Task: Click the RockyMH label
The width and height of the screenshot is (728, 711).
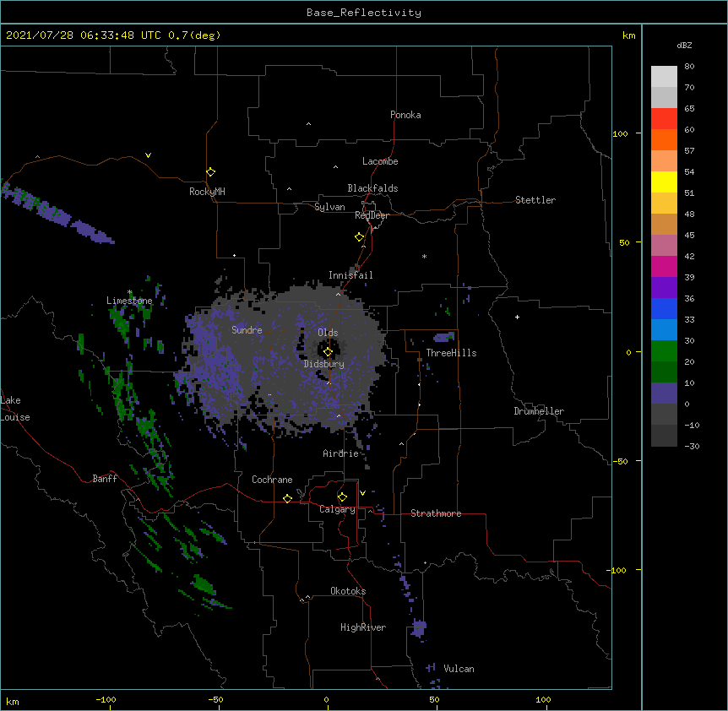Action: pos(207,192)
